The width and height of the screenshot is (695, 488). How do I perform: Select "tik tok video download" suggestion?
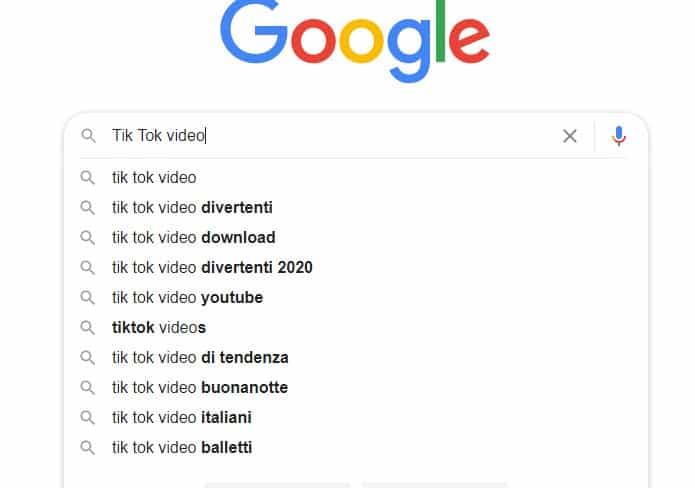click(193, 238)
